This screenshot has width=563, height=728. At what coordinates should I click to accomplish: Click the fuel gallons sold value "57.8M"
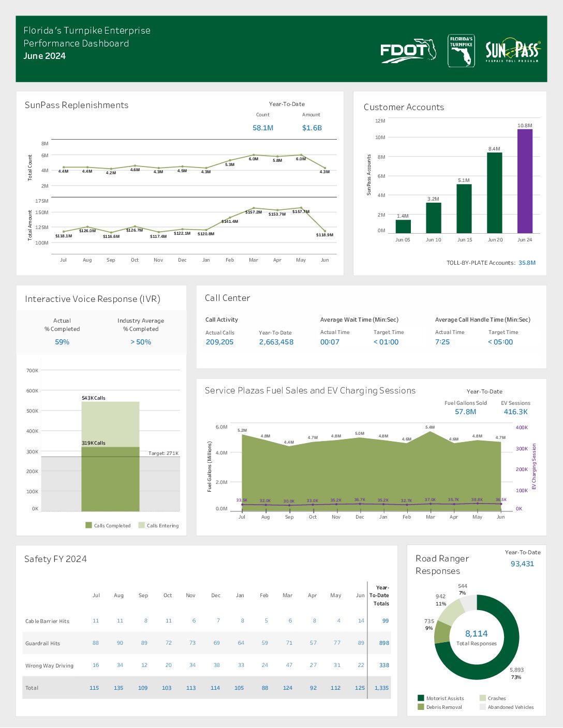click(x=466, y=412)
